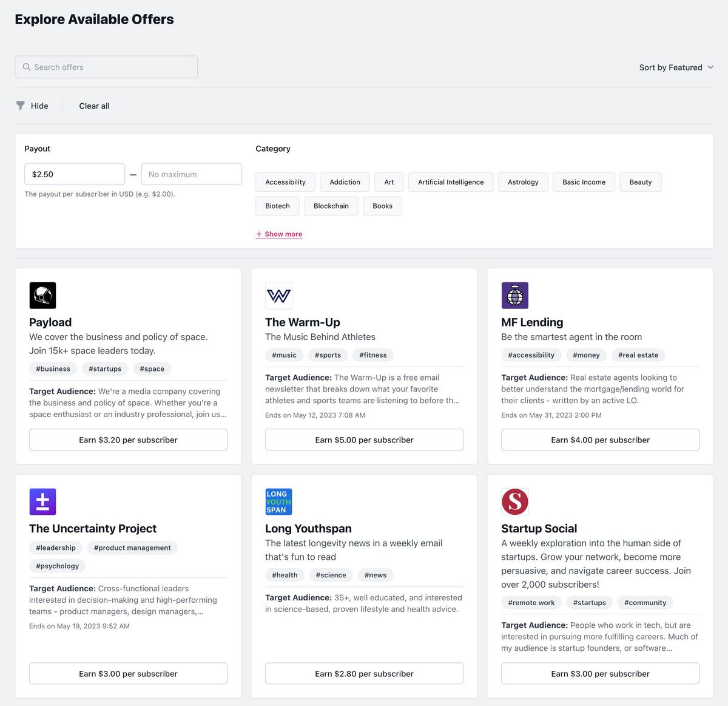Click the #space tag
This screenshot has height=706, width=728.
pyautogui.click(x=152, y=369)
